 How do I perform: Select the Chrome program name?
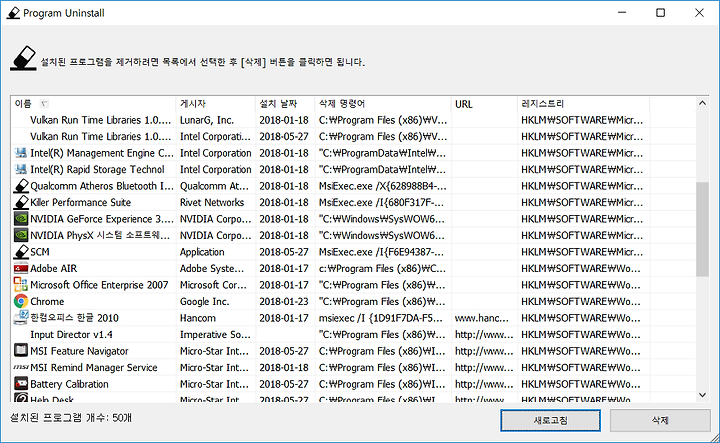coord(47,302)
